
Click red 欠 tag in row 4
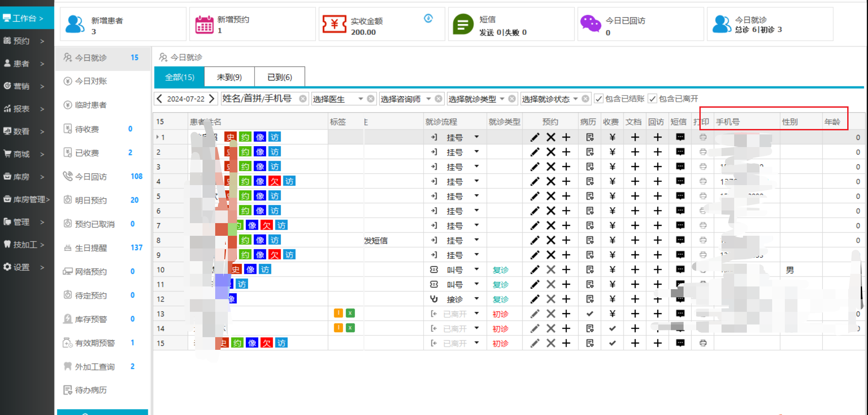(274, 181)
